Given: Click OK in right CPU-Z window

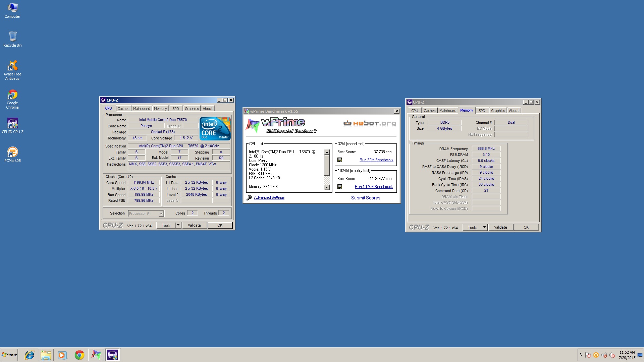Looking at the screenshot, I should (526, 228).
